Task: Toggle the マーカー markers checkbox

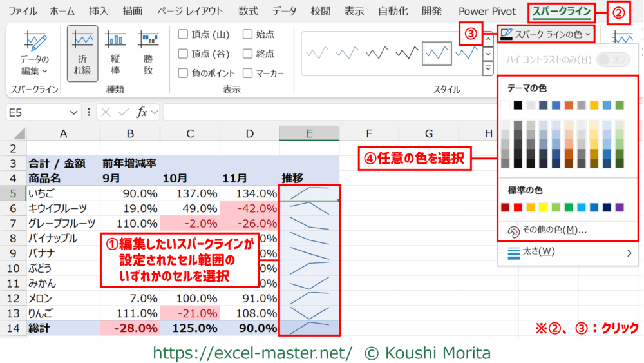Action: (248, 73)
